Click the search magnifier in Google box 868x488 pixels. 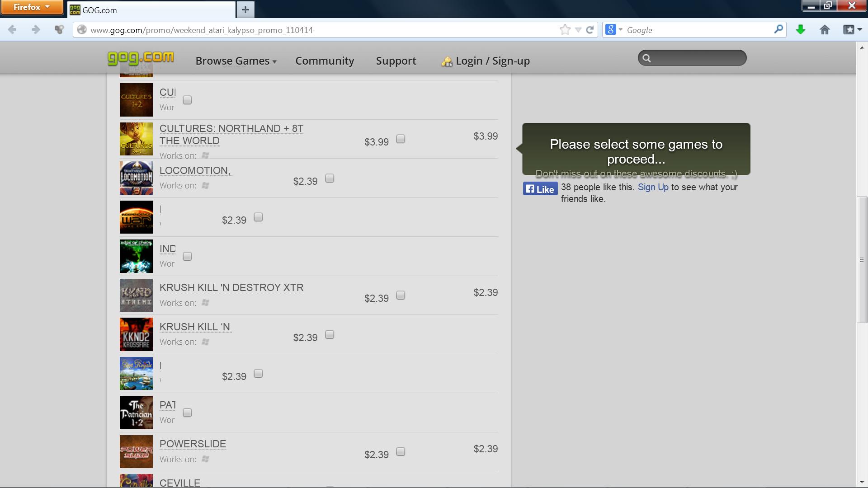(x=778, y=29)
